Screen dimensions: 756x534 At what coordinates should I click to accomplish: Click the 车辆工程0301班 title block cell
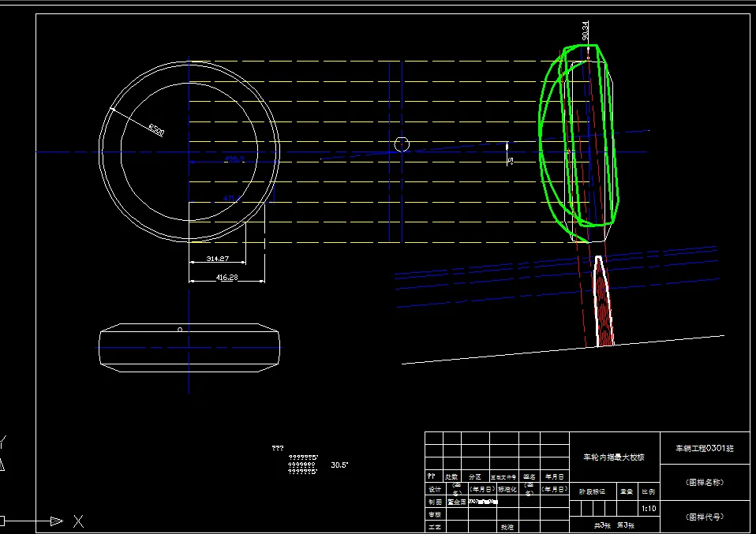click(705, 448)
